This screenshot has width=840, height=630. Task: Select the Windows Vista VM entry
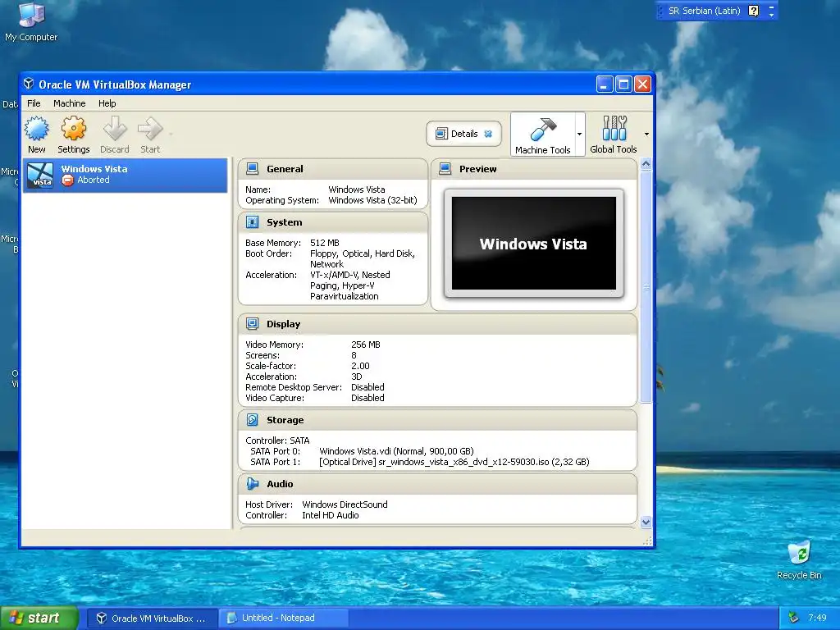tap(125, 175)
